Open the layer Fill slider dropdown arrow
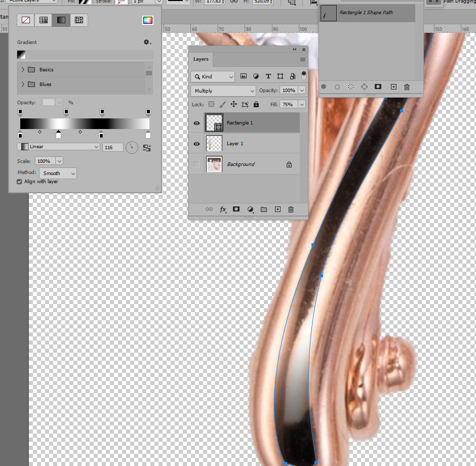The width and height of the screenshot is (476, 466). coord(302,104)
